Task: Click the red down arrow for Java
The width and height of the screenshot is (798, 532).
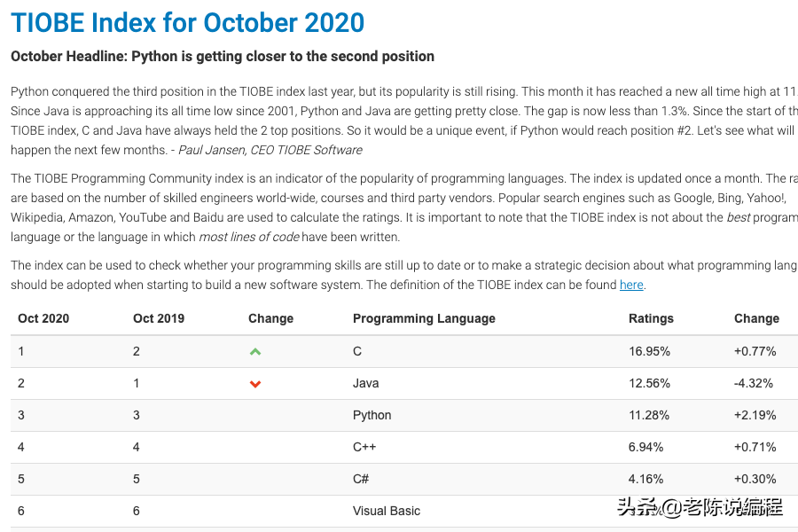Action: click(x=255, y=384)
